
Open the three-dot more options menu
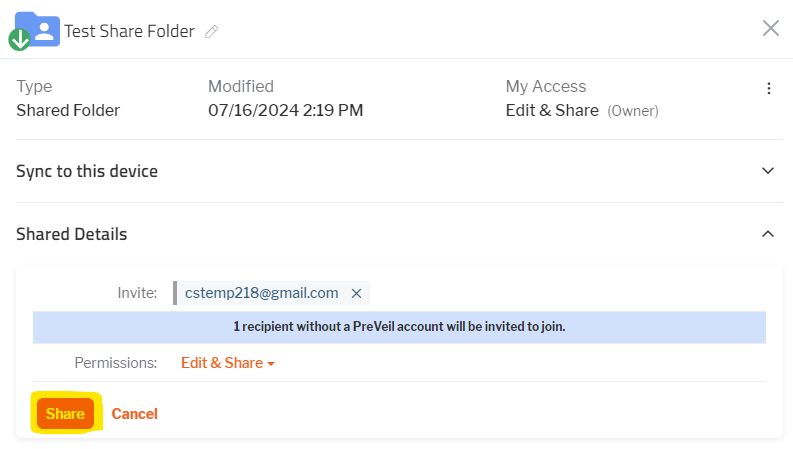coord(769,88)
